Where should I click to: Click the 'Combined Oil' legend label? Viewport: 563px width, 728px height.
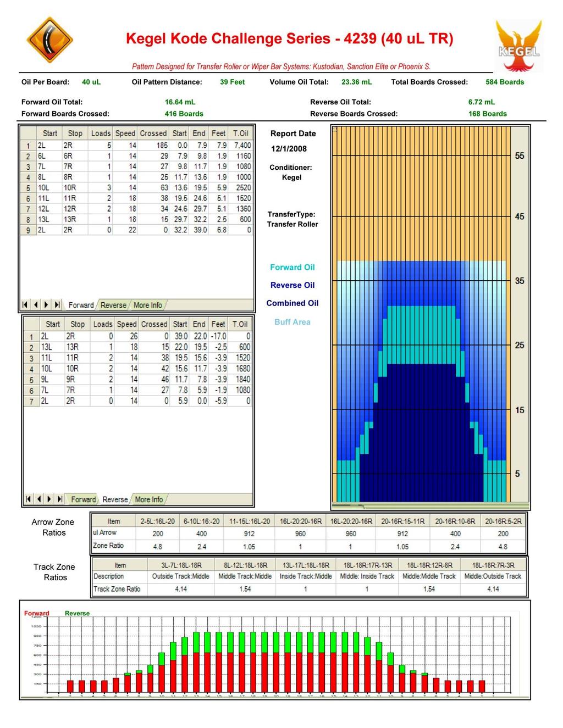292,303
